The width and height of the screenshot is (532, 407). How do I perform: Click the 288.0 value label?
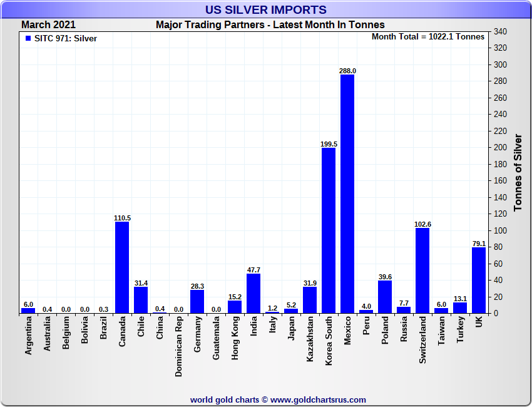(x=347, y=71)
